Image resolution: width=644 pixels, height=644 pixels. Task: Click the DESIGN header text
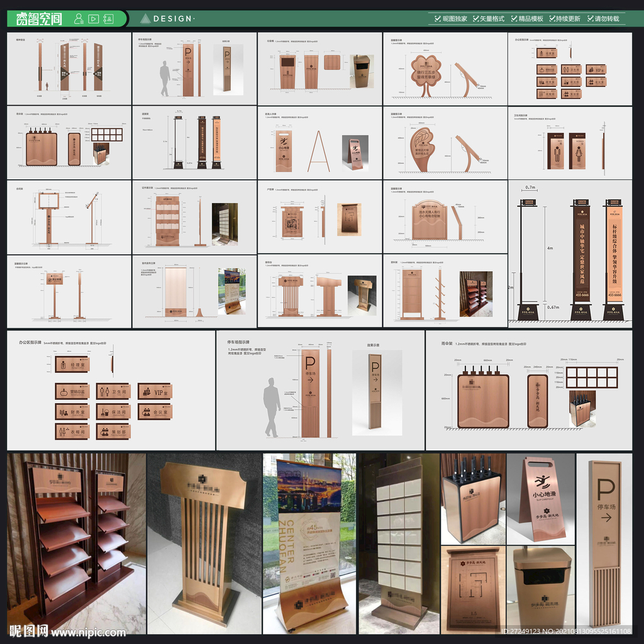click(172, 18)
